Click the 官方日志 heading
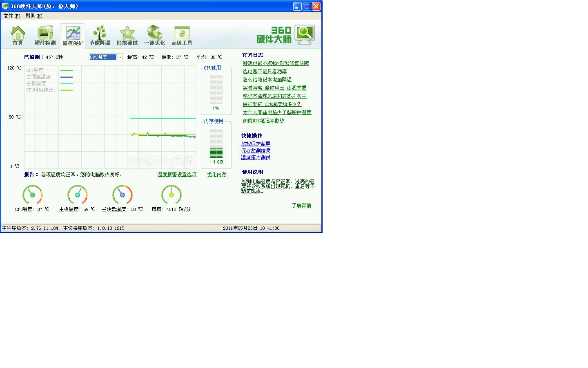 [252, 55]
